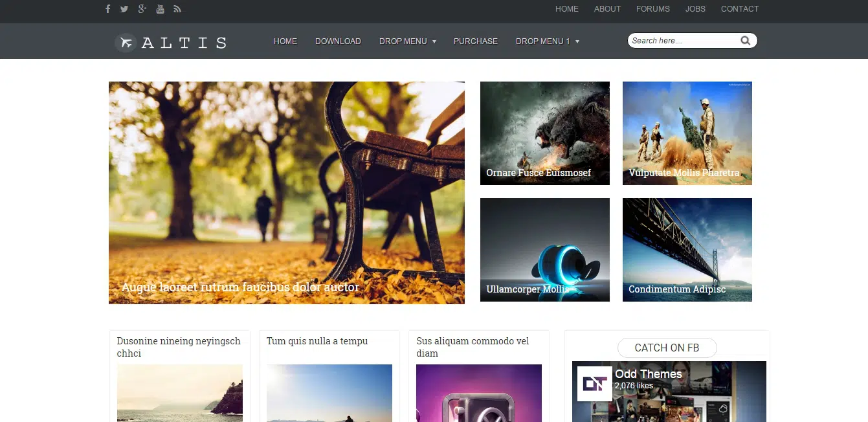
Task: Click the Odd Themes page logo
Action: [x=594, y=384]
